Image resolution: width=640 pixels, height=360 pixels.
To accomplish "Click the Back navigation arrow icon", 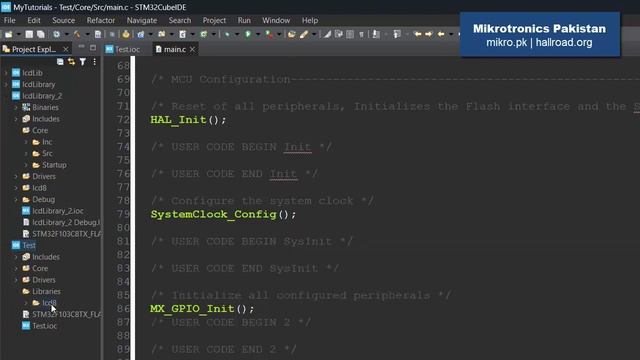I will [441, 35].
